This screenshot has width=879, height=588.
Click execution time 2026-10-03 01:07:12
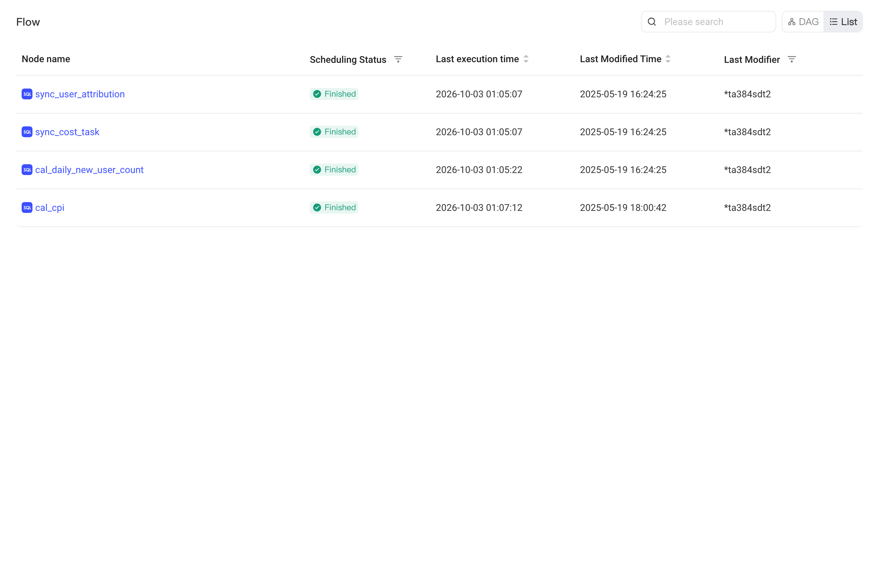coord(479,208)
